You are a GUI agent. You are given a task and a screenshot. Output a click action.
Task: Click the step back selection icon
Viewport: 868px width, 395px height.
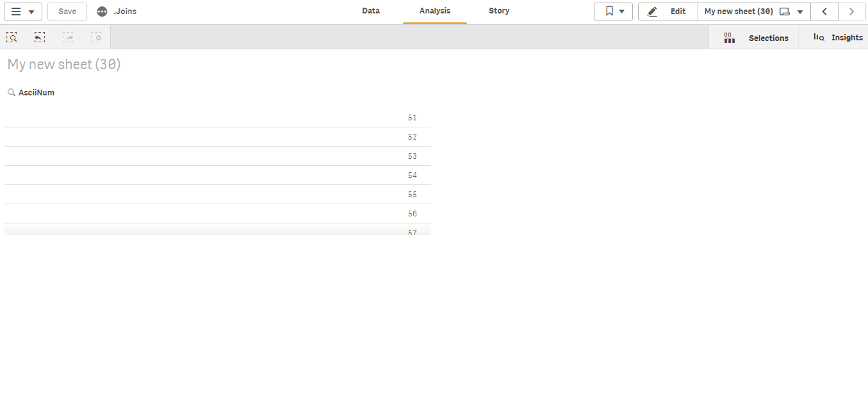(40, 38)
